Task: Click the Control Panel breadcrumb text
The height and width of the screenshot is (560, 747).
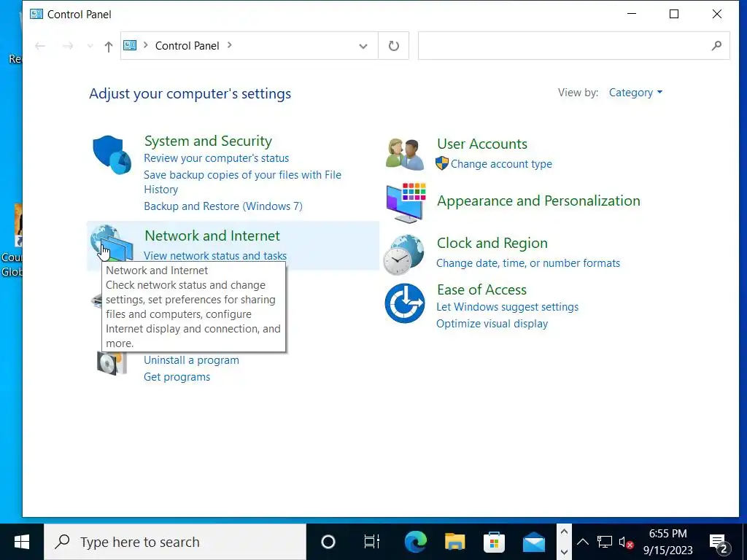Action: [x=187, y=46]
